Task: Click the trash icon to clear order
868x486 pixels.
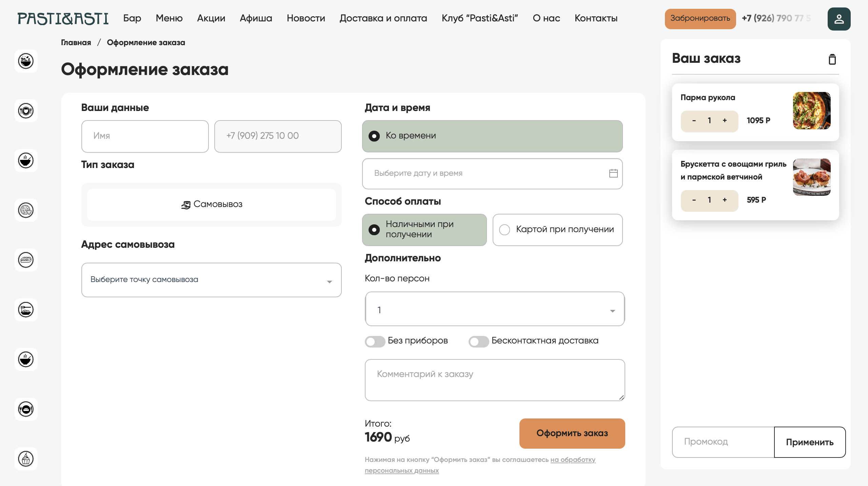Action: 832,59
